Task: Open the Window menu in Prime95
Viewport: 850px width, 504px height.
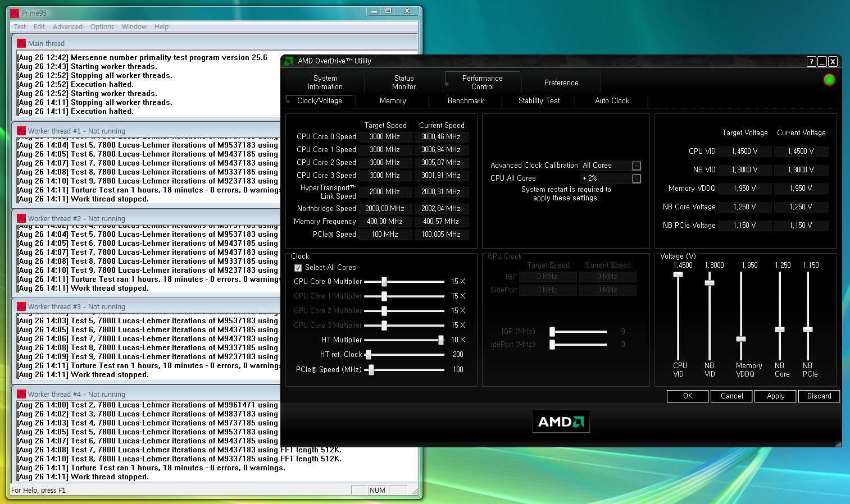Action: (x=134, y=27)
